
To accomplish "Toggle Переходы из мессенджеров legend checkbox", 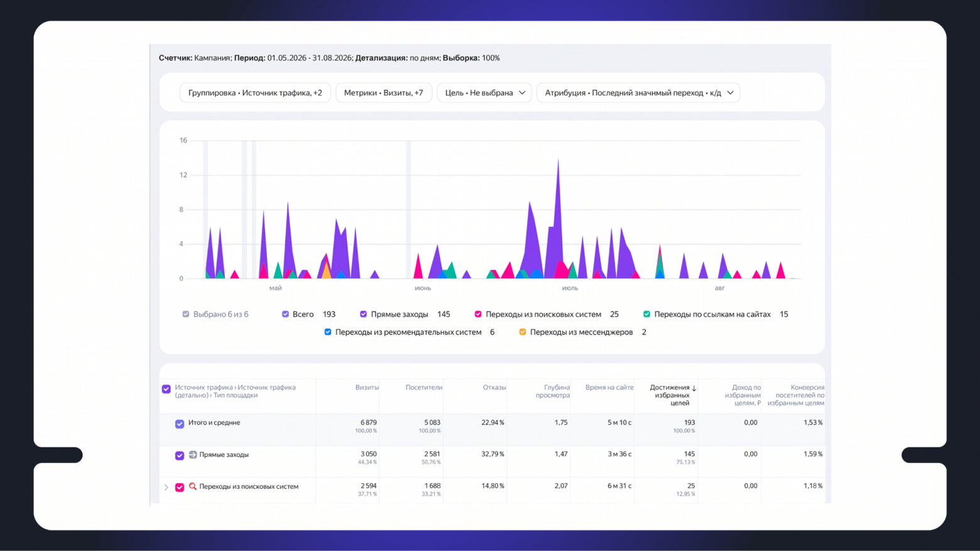I will (x=523, y=332).
